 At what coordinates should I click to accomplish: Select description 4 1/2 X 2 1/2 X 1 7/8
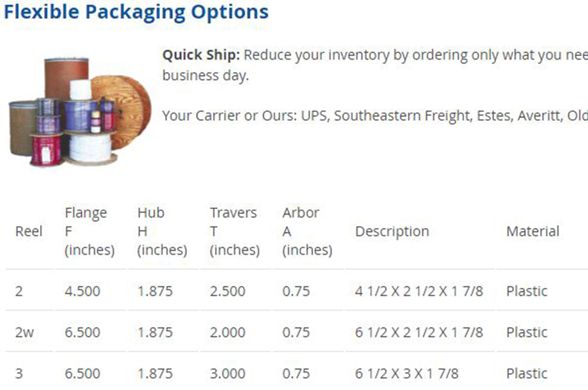click(x=419, y=291)
